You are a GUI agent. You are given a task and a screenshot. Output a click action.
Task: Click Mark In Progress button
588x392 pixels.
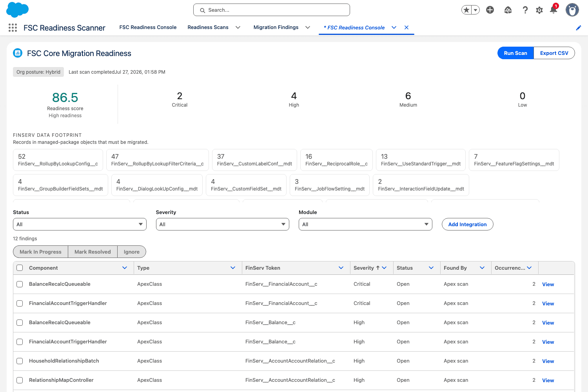[x=41, y=252]
